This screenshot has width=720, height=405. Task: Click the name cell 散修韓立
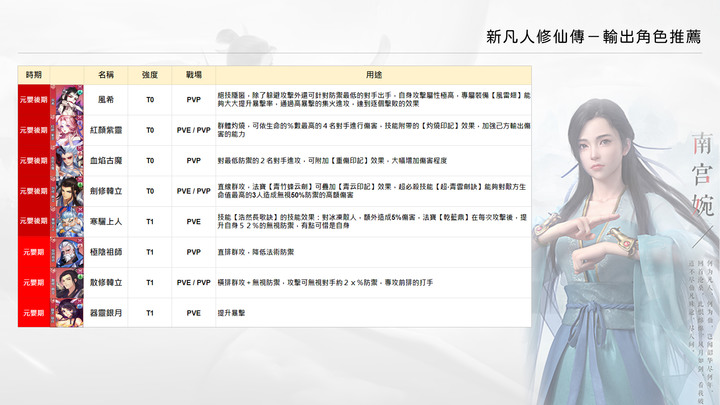pos(106,282)
